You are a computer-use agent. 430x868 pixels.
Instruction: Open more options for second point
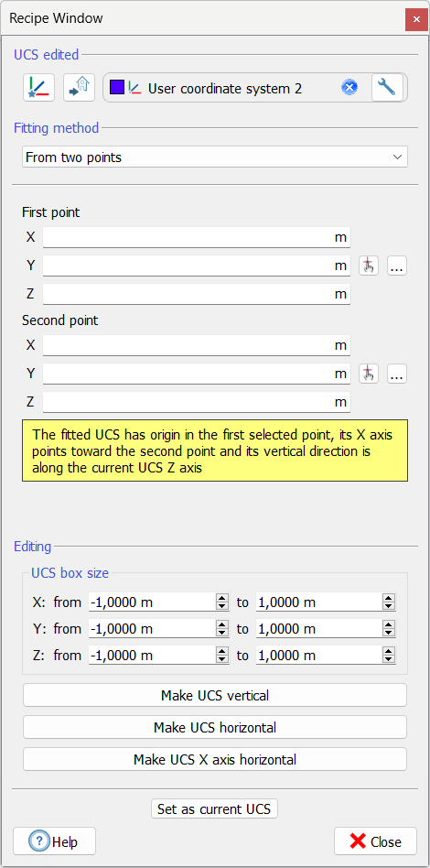point(397,374)
